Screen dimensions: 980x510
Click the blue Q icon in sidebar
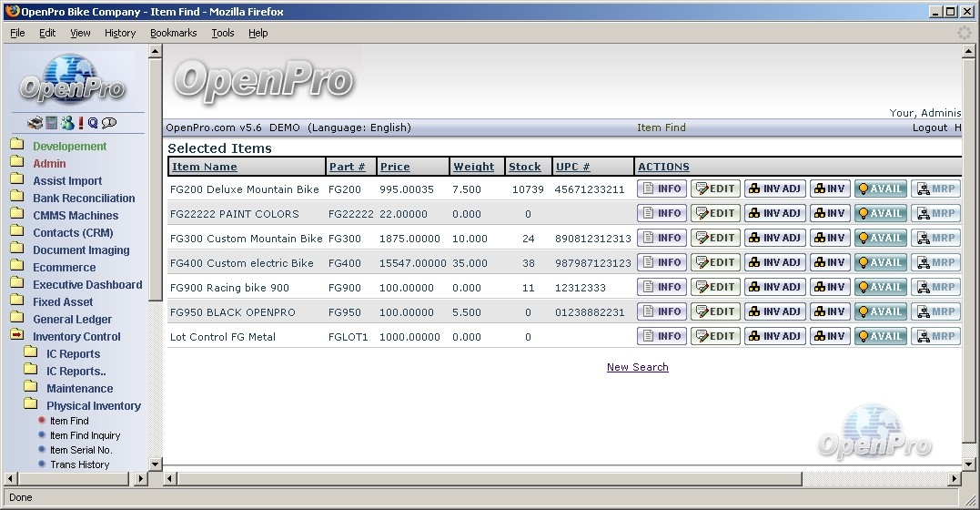pos(93,123)
